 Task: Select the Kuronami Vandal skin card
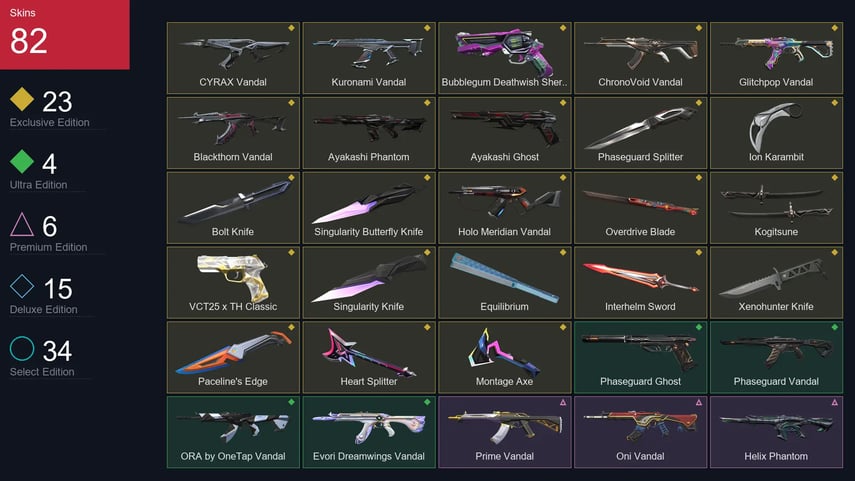pyautogui.click(x=369, y=58)
